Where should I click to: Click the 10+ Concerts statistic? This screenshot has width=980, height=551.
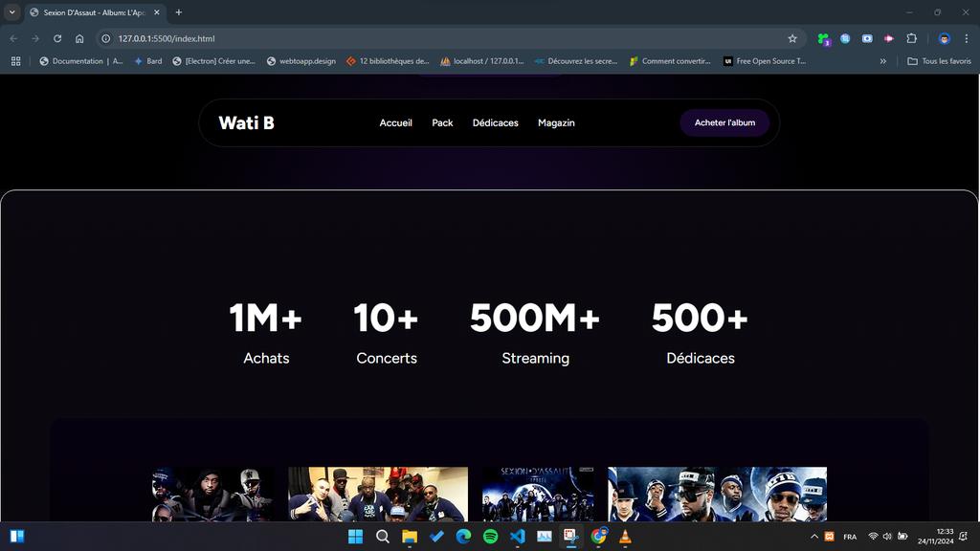[x=387, y=333]
